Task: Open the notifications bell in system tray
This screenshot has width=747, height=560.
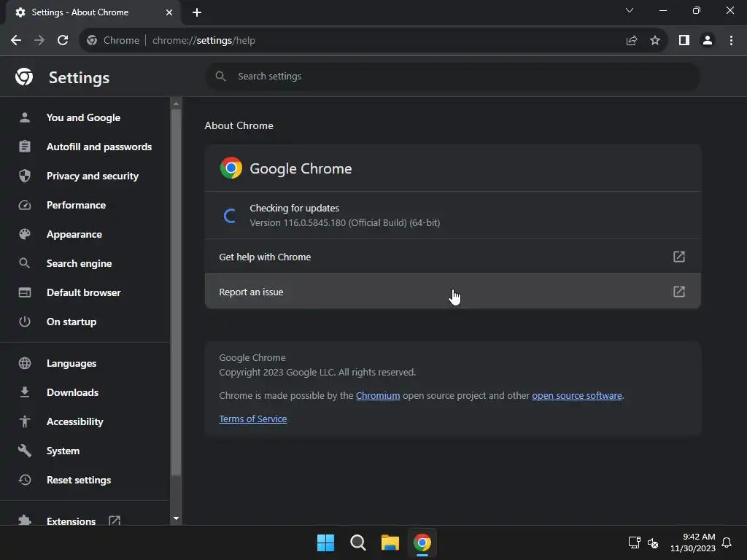Action: click(x=727, y=542)
